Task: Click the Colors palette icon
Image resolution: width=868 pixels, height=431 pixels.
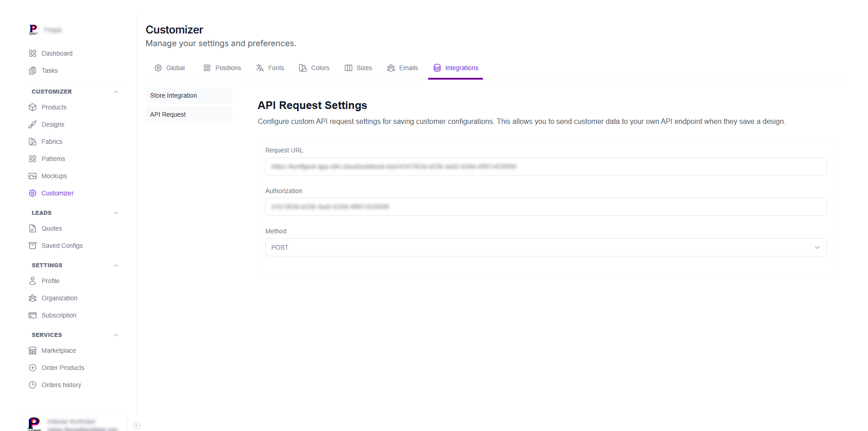Action: (x=302, y=68)
